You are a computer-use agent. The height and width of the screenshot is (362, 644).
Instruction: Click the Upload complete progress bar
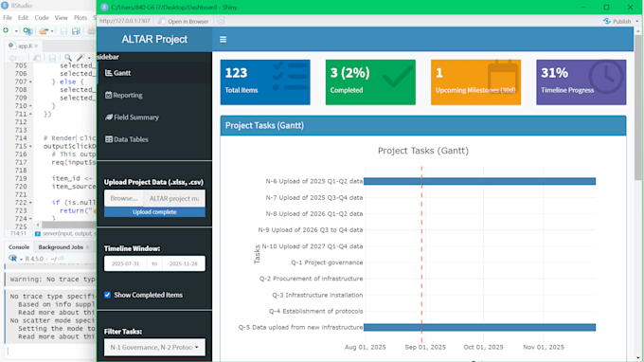(154, 212)
